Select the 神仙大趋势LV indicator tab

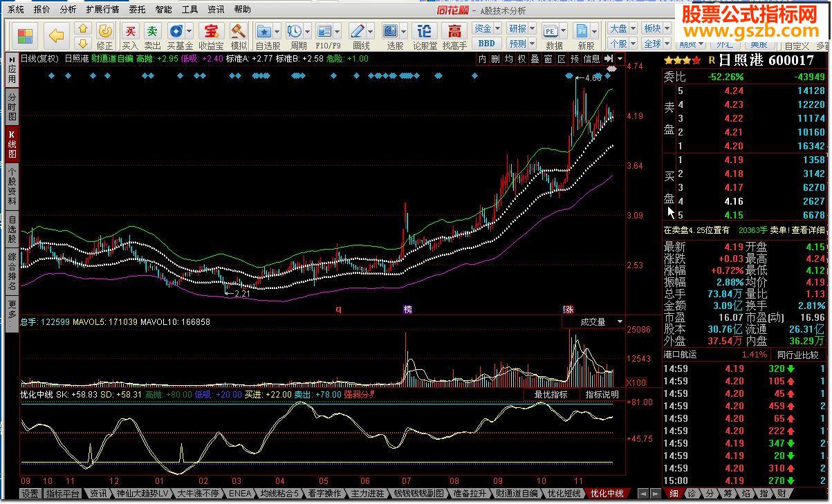(x=142, y=494)
